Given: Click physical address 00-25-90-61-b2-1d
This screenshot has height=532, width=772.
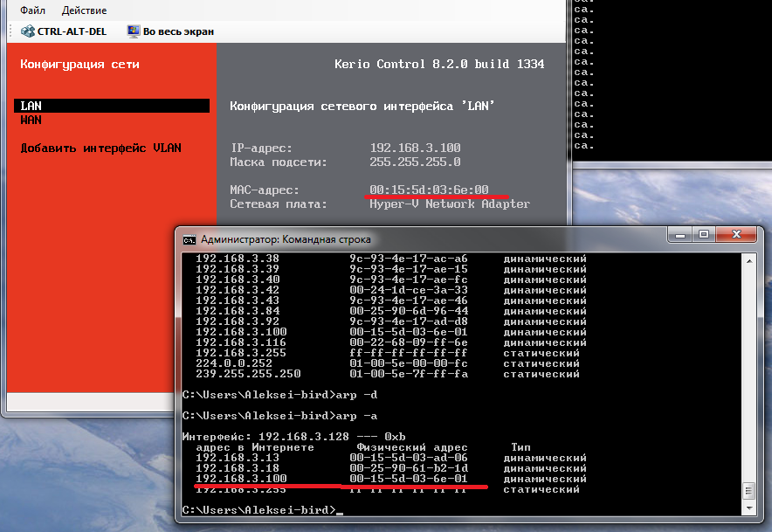Looking at the screenshot, I should click(409, 468).
